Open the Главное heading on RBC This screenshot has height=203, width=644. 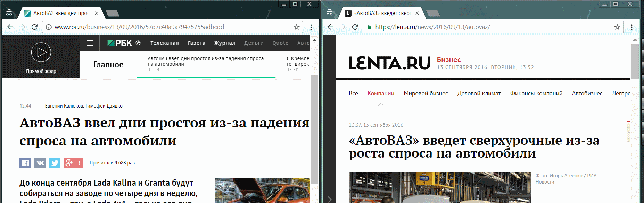pos(108,65)
